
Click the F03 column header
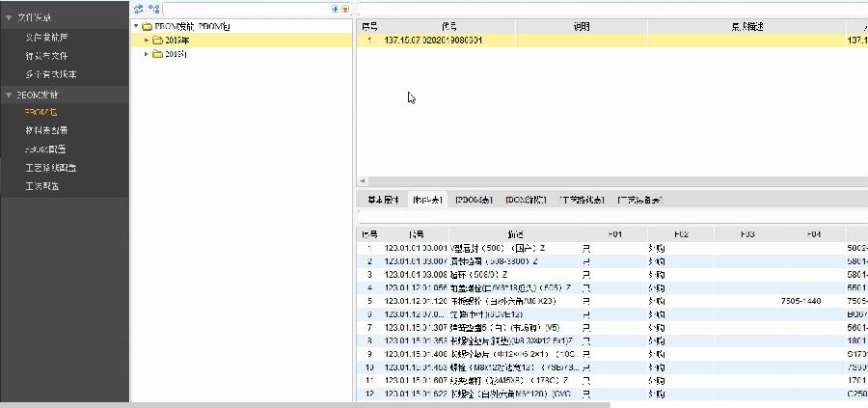point(747,234)
